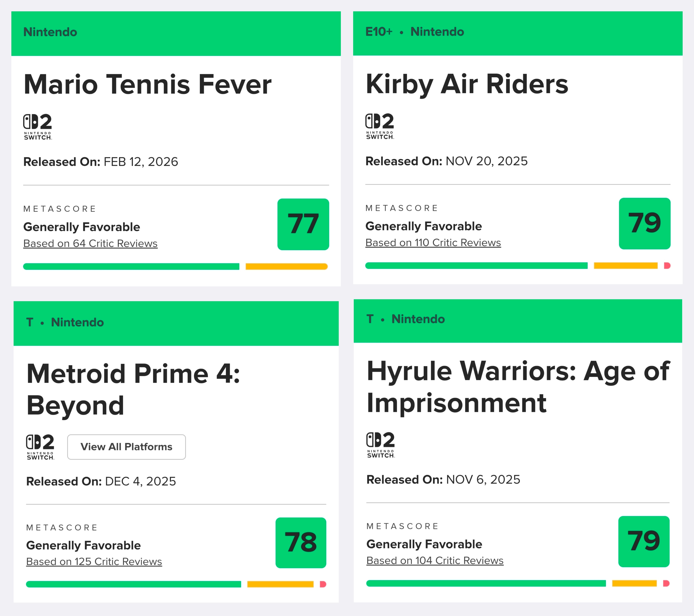
Task: Click the Nintendo Switch 2 icon under Kirby Air Riders
Action: coord(380,126)
